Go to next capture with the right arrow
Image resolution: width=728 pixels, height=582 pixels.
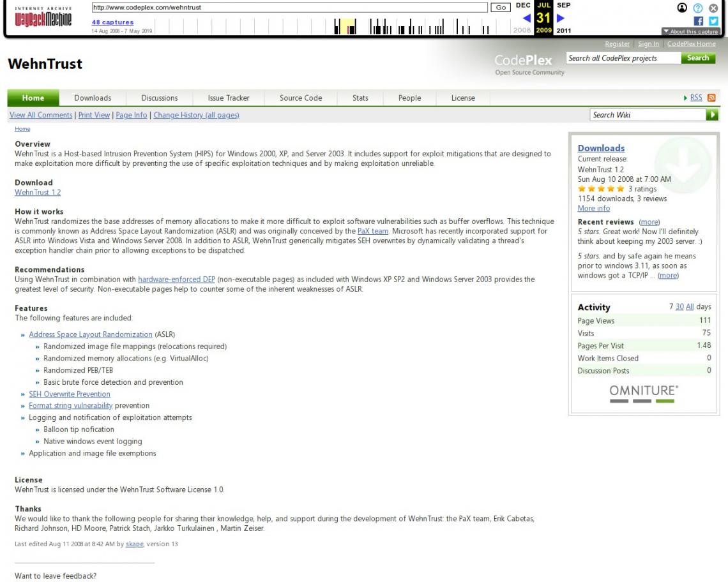561,18
